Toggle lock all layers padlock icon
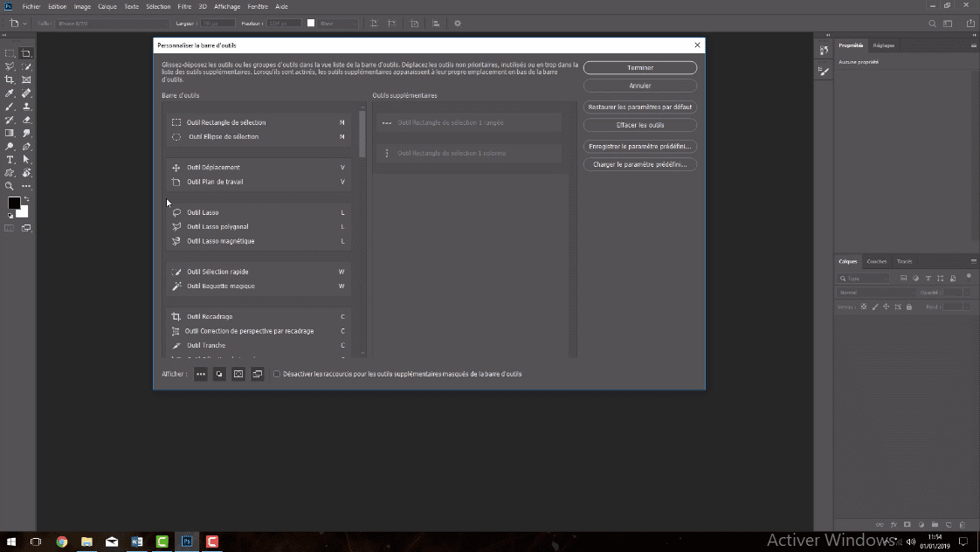 pyautogui.click(x=909, y=307)
